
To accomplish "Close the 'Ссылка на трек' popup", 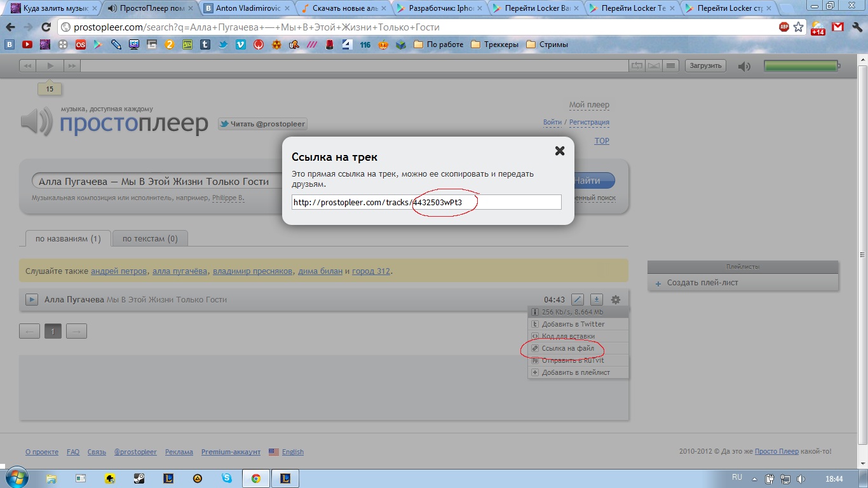I will [x=560, y=151].
